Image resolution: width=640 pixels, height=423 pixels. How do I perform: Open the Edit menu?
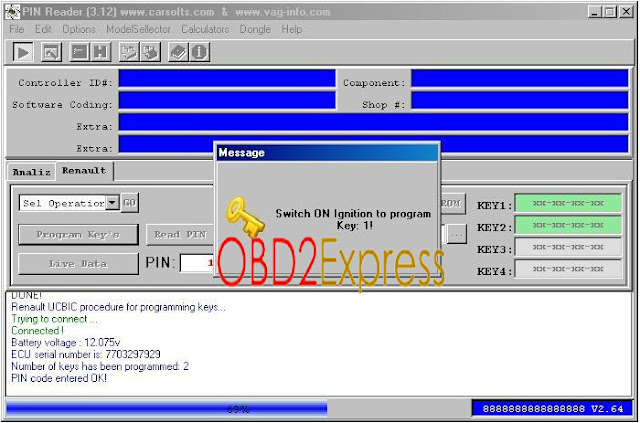tap(43, 29)
